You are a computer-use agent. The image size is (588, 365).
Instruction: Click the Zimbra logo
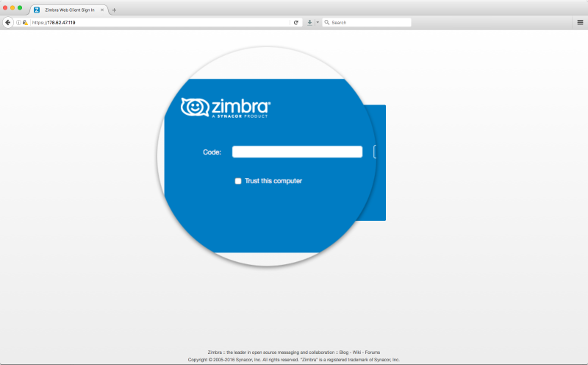226,108
